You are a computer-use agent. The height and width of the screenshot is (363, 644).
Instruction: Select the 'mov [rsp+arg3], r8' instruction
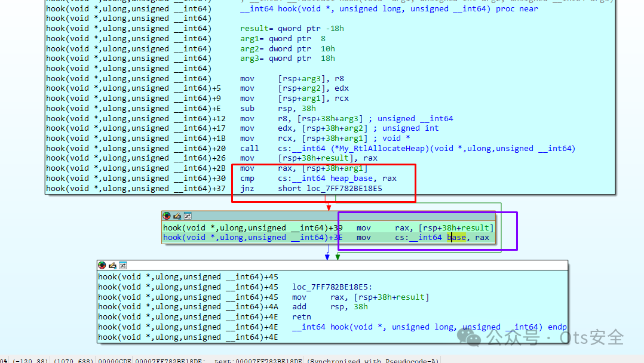tap(292, 78)
